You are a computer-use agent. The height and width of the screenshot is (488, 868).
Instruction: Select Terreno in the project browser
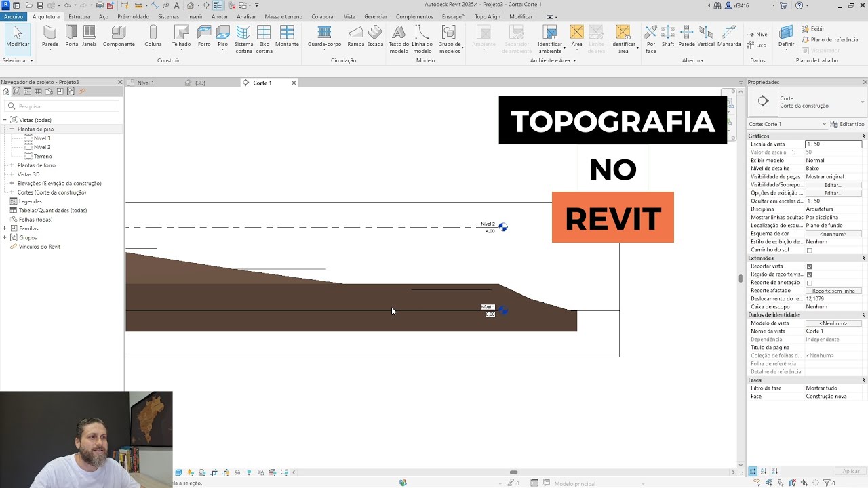point(43,156)
